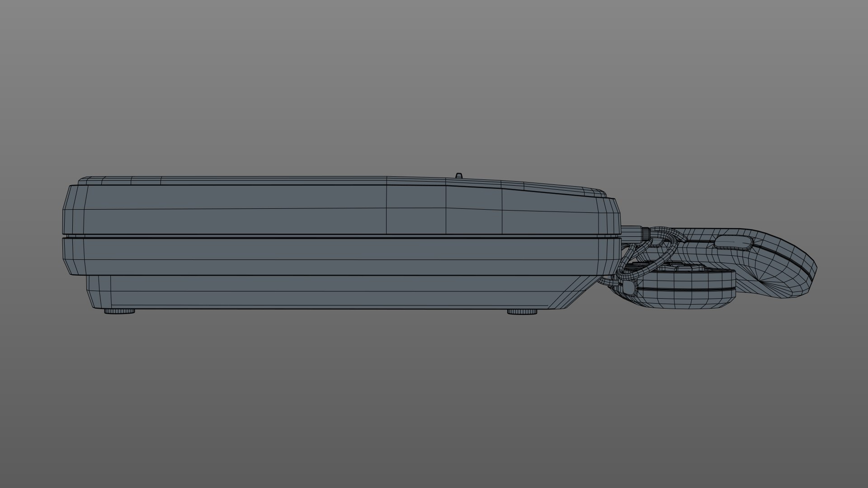Click the horizontal seam between lid and body

[x=316, y=236]
